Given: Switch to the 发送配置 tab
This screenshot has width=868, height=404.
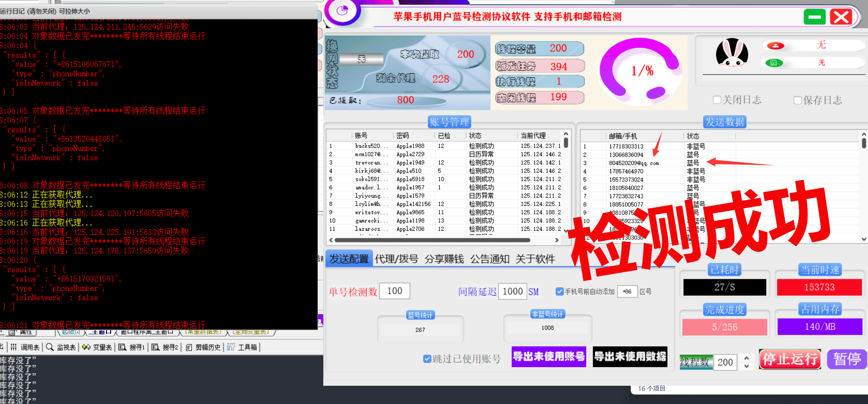Looking at the screenshot, I should [349, 259].
